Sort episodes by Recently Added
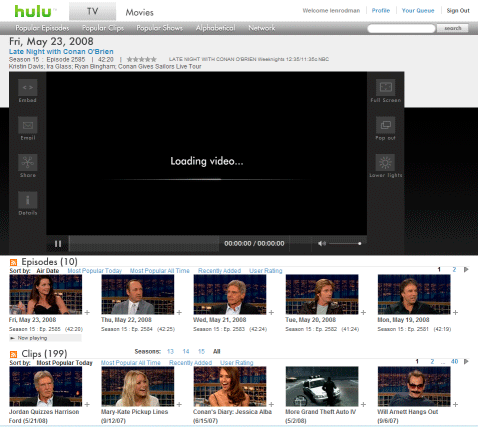Viewport: 478px width, 427px height. [x=219, y=271]
